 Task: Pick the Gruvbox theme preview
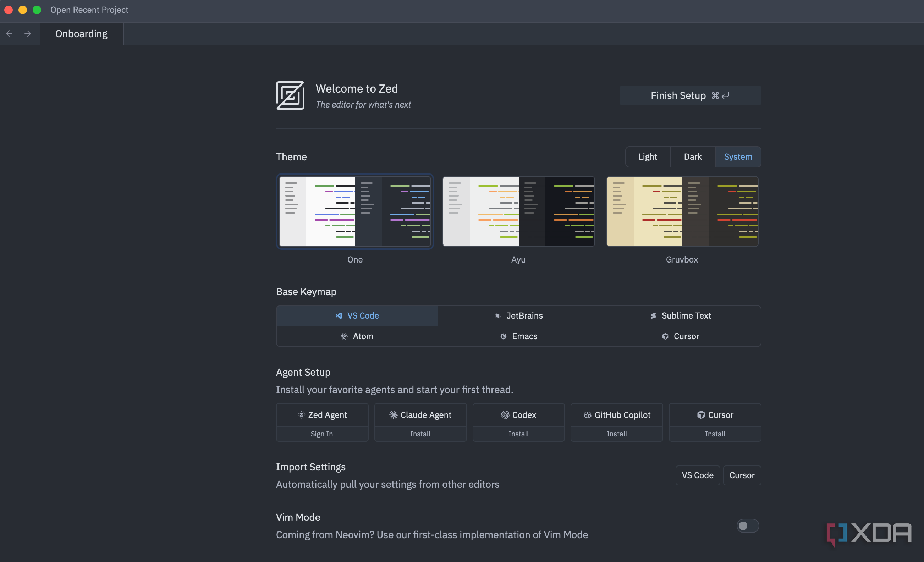click(x=682, y=211)
